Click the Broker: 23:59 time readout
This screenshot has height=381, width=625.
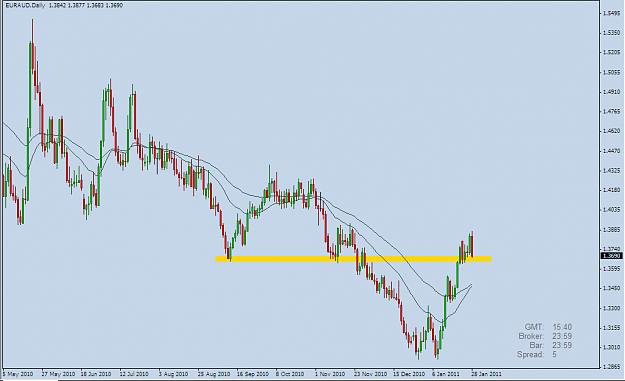click(545, 336)
